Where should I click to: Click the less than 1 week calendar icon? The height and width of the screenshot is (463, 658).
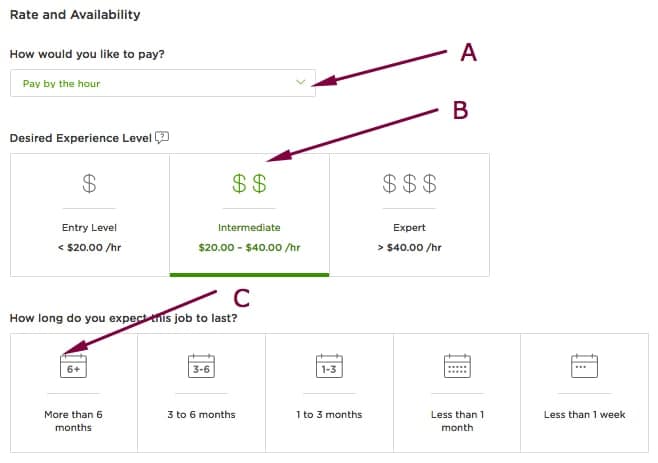(x=584, y=367)
